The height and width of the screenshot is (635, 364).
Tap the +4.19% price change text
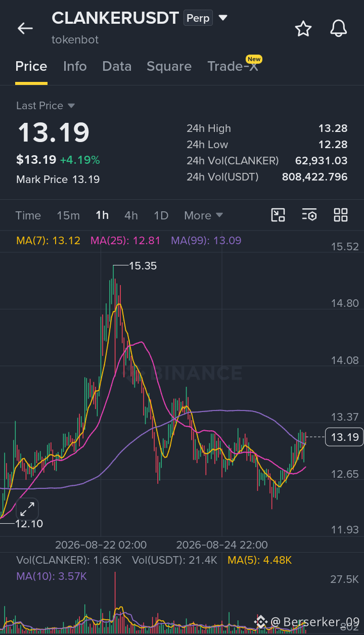[80, 160]
